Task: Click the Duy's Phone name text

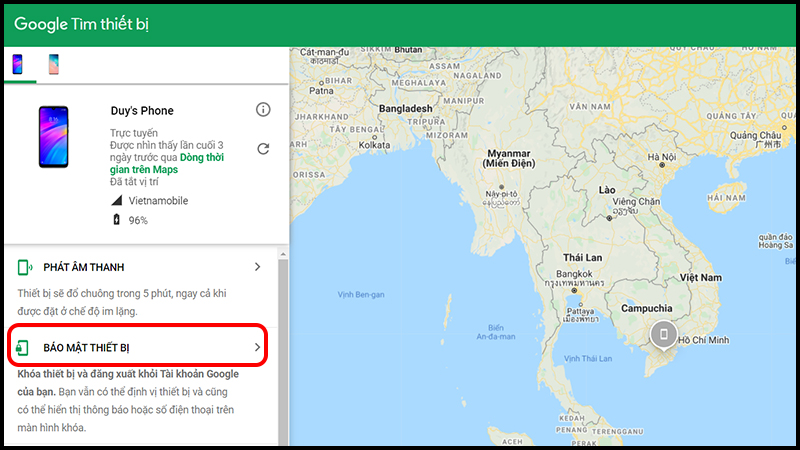Action: [x=142, y=111]
